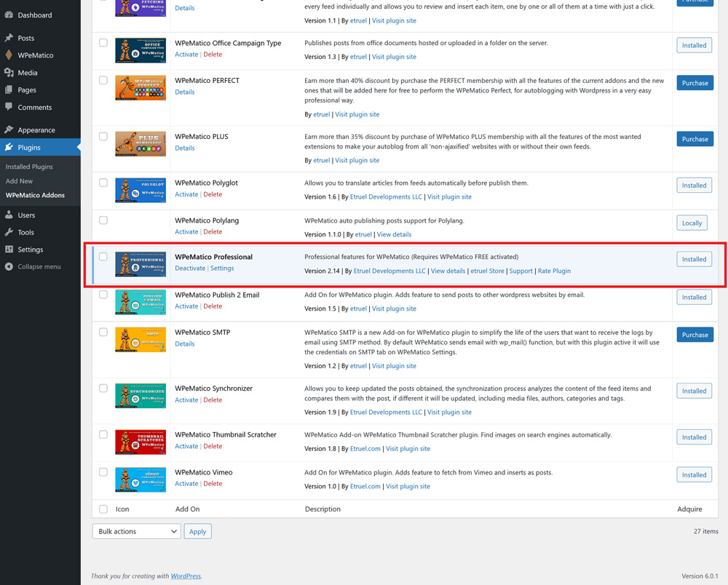Click the Tools wrench icon
This screenshot has height=585, width=728.
point(9,232)
